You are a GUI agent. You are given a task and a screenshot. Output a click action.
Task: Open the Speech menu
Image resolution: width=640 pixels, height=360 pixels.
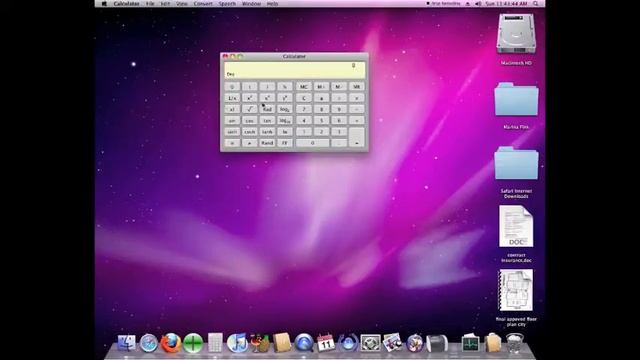227,4
